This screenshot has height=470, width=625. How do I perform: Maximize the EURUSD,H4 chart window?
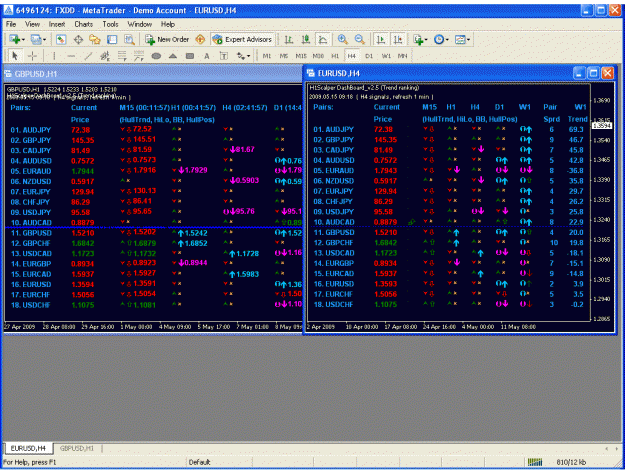593,73
